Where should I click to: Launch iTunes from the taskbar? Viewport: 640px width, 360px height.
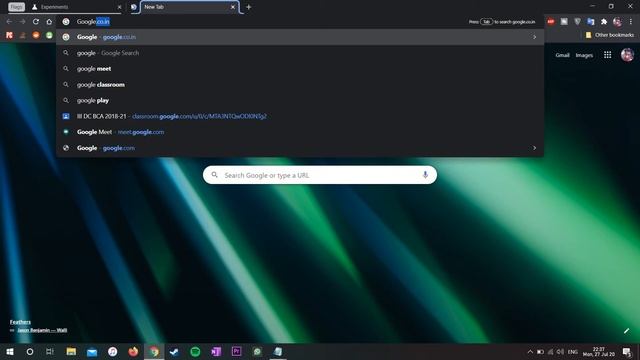(x=113, y=351)
